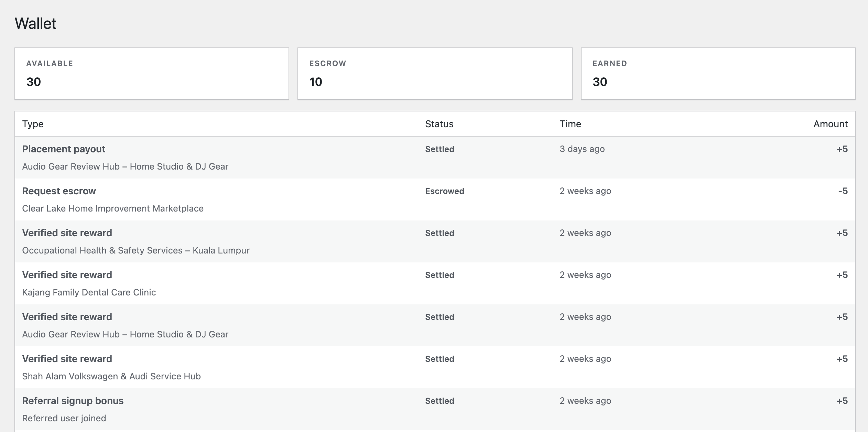Select the Escrow balance card
The height and width of the screenshot is (432, 868).
435,74
